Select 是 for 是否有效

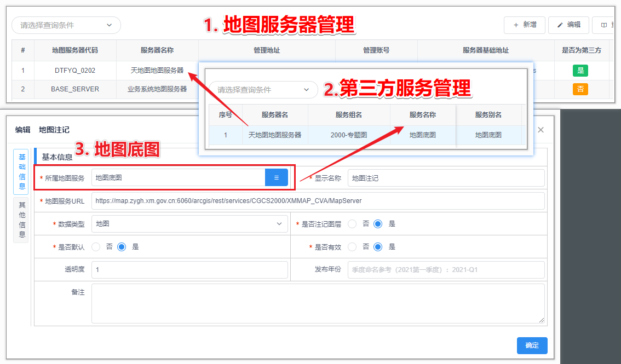(x=378, y=247)
